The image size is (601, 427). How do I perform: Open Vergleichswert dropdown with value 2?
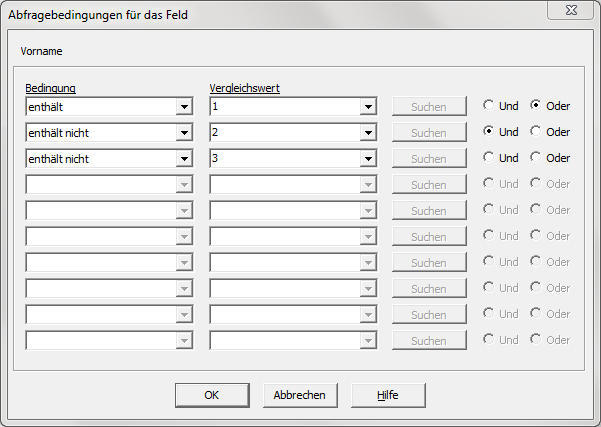368,132
